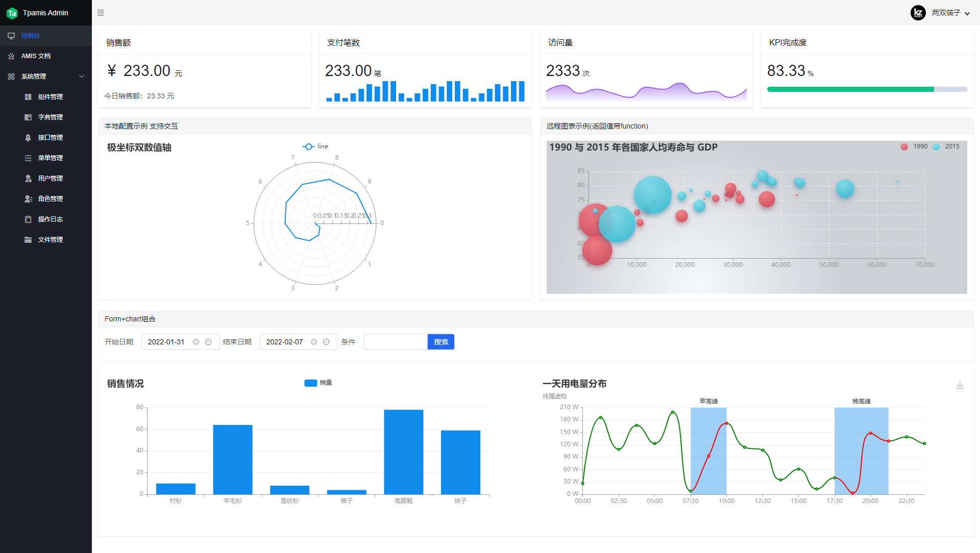
Task: Select the AMIS 文档 menu item
Action: (x=36, y=56)
